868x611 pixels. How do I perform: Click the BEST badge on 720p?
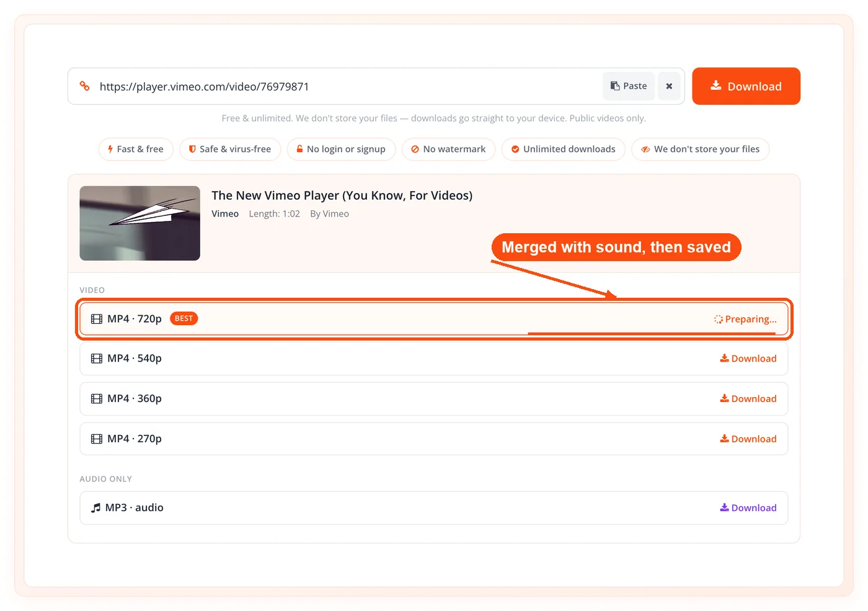[184, 319]
